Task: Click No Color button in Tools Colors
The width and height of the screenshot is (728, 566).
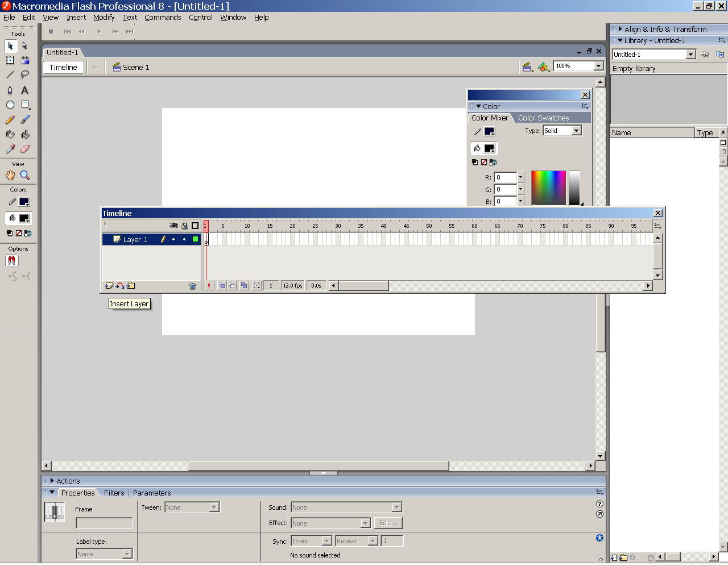Action: click(x=19, y=233)
